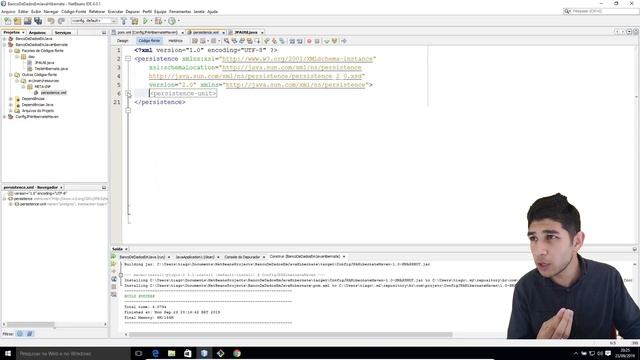This screenshot has width=640, height=360.
Task: Click the Build Project hammer icon
Action: pos(124,21)
